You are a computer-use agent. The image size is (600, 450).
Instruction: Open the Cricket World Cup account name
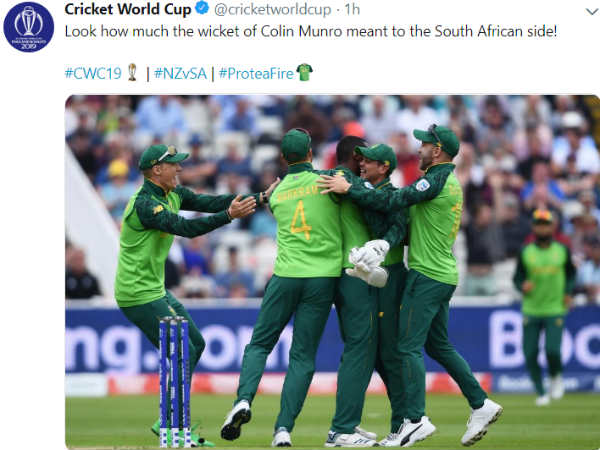pos(128,9)
